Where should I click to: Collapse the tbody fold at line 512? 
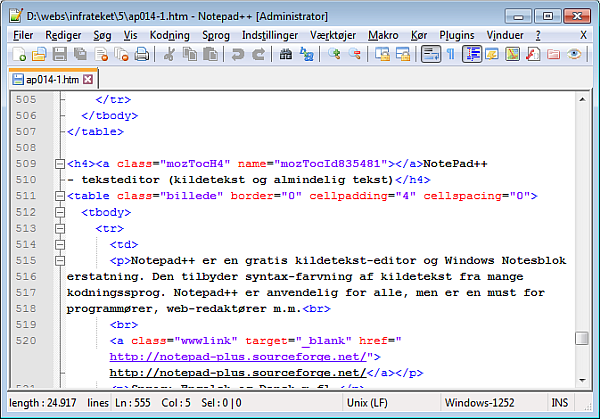(60, 212)
